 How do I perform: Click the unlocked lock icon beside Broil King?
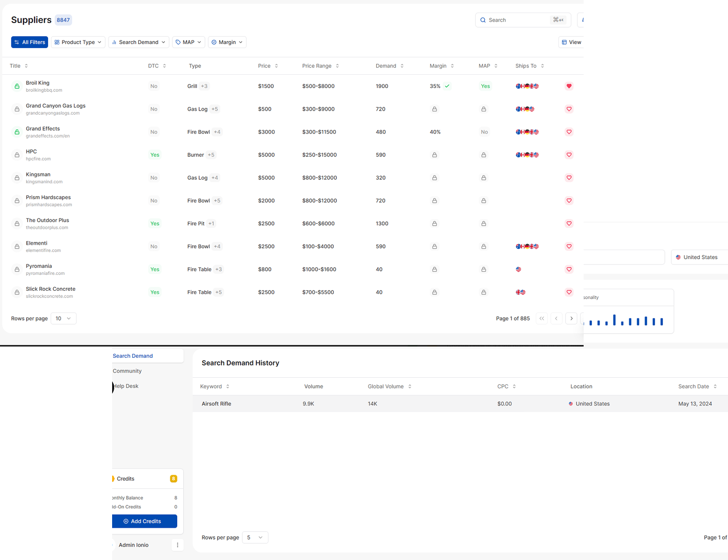point(17,86)
